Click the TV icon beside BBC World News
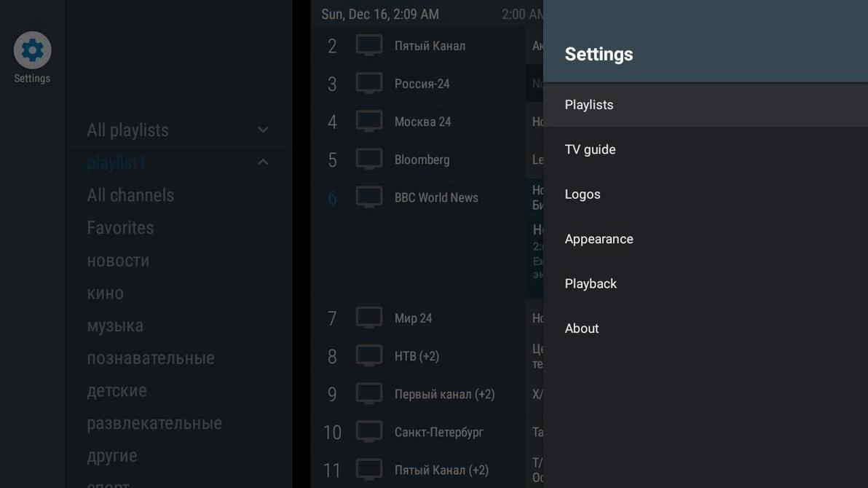Screen dimensions: 868x488 369,197
